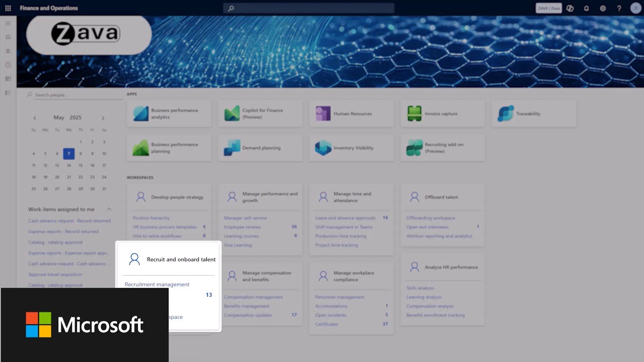This screenshot has height=362, width=644.
Task: Open Invoice capture app tile
Action: [443, 114]
